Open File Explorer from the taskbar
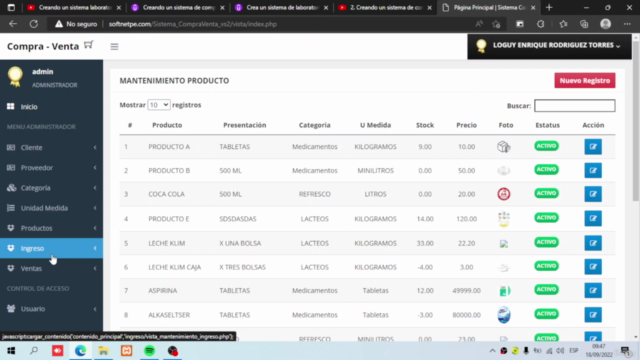This screenshot has height=360, width=640. 103,351
